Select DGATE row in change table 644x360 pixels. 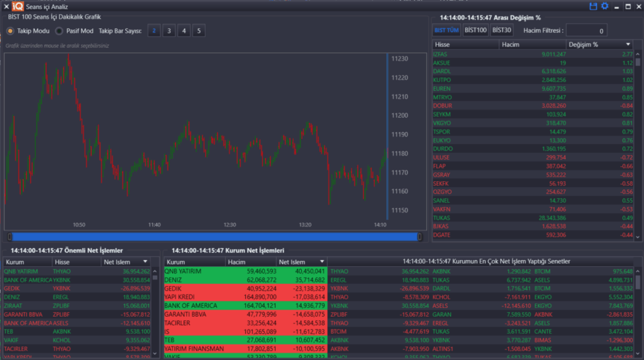(533, 235)
